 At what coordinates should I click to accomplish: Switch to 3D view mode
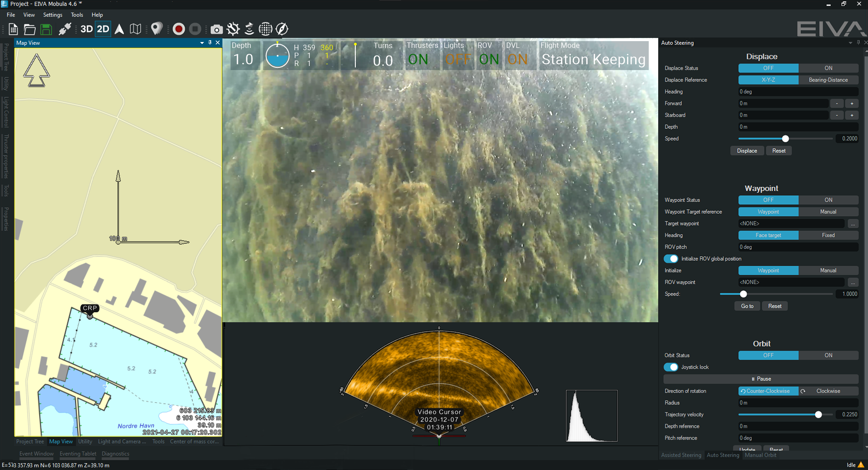point(86,29)
